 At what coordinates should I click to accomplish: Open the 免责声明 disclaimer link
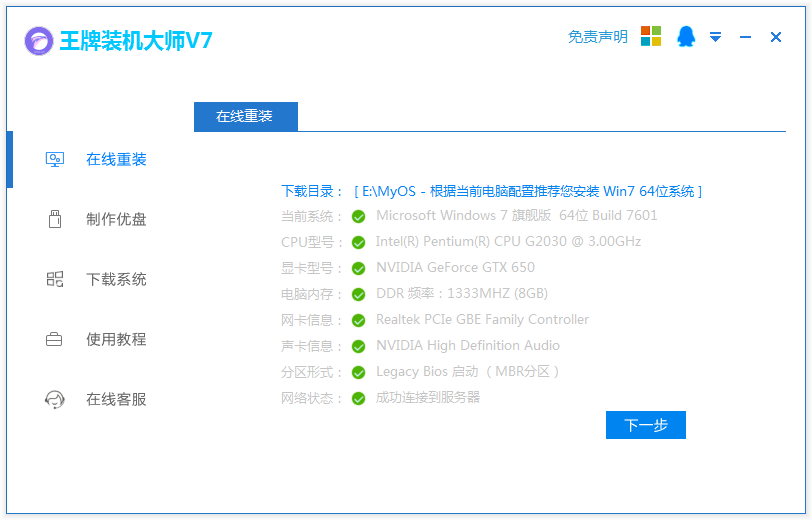598,37
